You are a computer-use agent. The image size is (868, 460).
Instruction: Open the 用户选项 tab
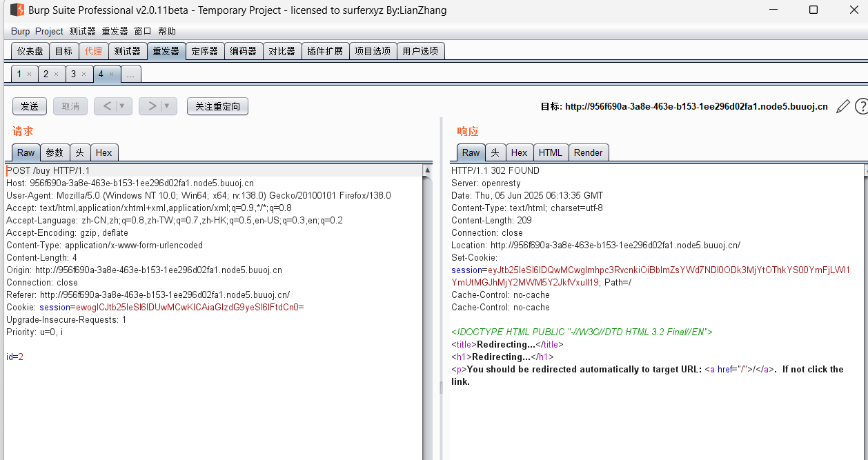point(420,51)
